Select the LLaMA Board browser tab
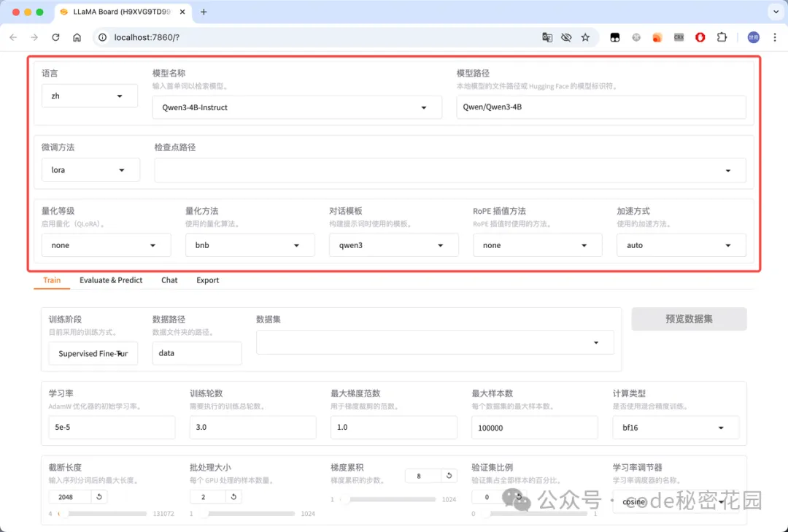Screen dimensions: 788x532 pos(122,12)
